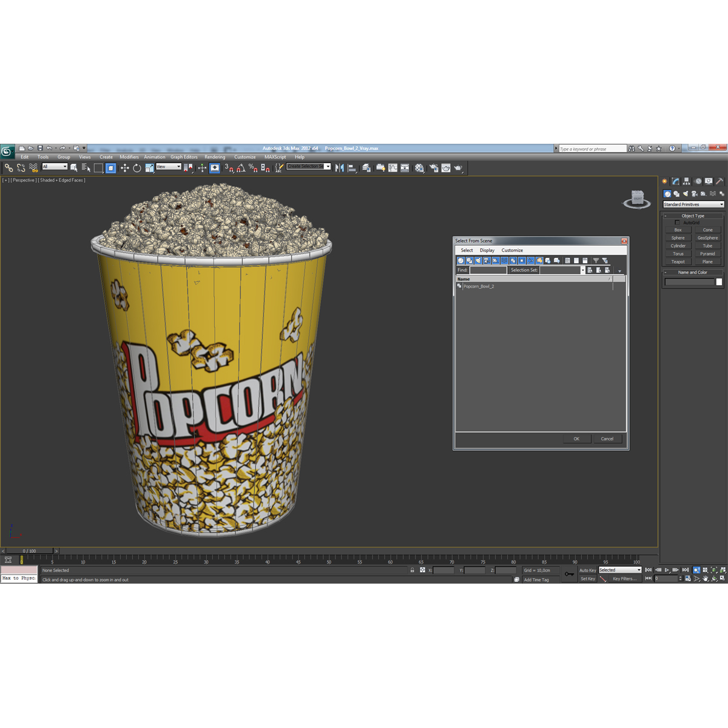Select Popcorn_Bowl_2 in the scene list

coord(479,286)
